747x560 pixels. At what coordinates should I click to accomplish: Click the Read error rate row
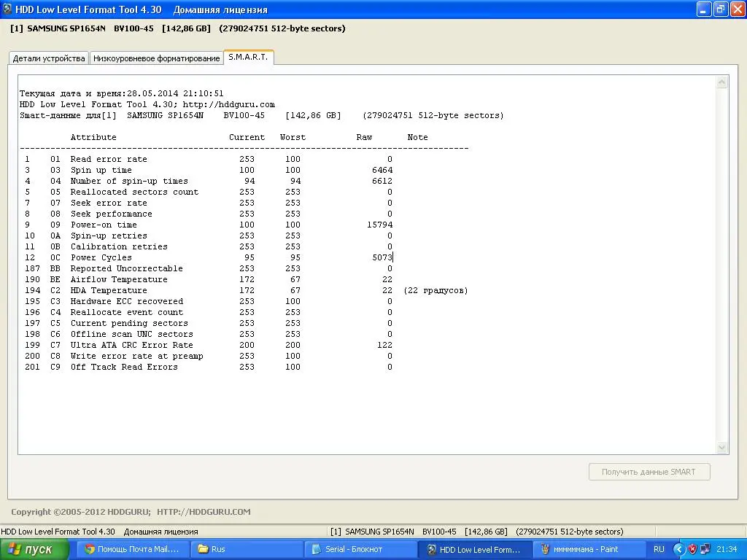pyautogui.click(x=209, y=159)
